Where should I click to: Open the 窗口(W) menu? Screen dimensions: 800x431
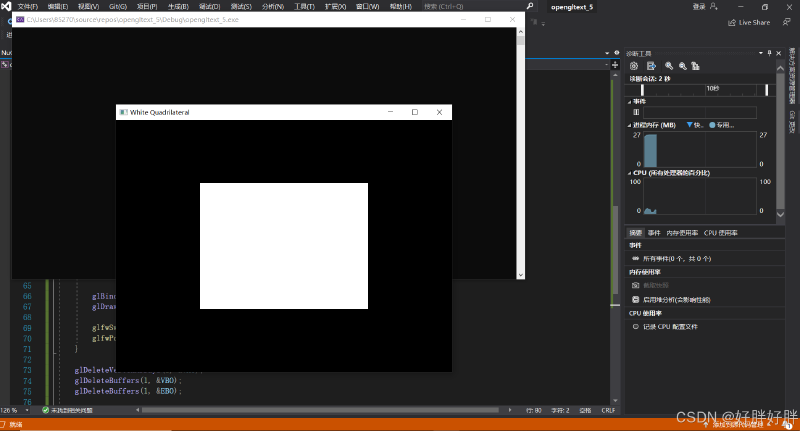click(367, 7)
